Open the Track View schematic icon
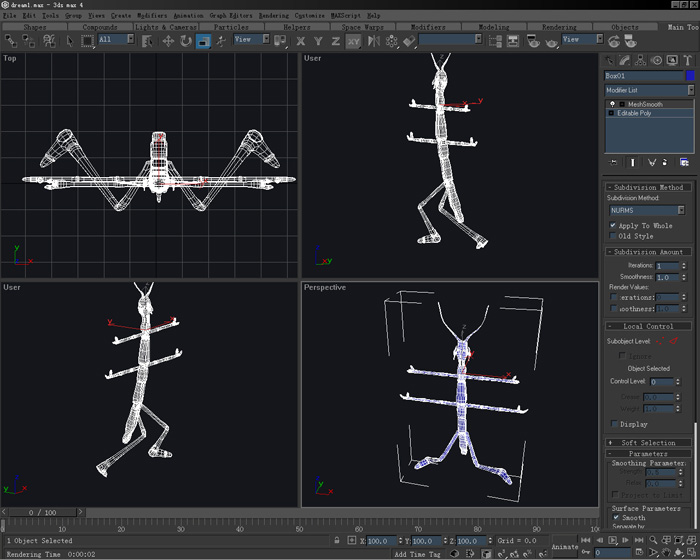700x560 pixels. 495,41
